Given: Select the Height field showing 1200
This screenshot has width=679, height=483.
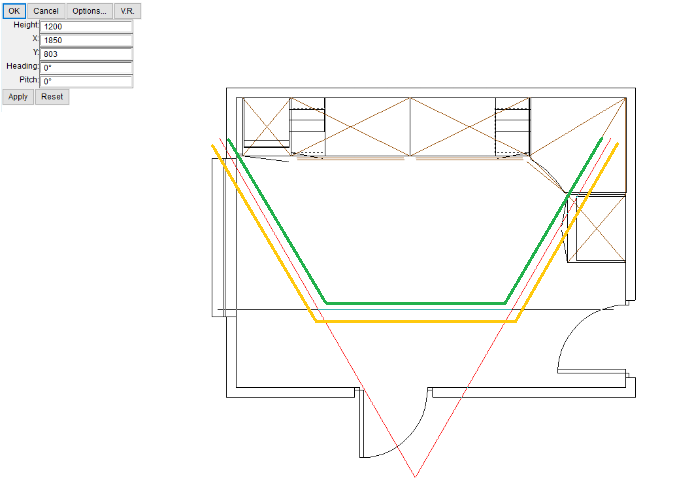Looking at the screenshot, I should pyautogui.click(x=86, y=26).
